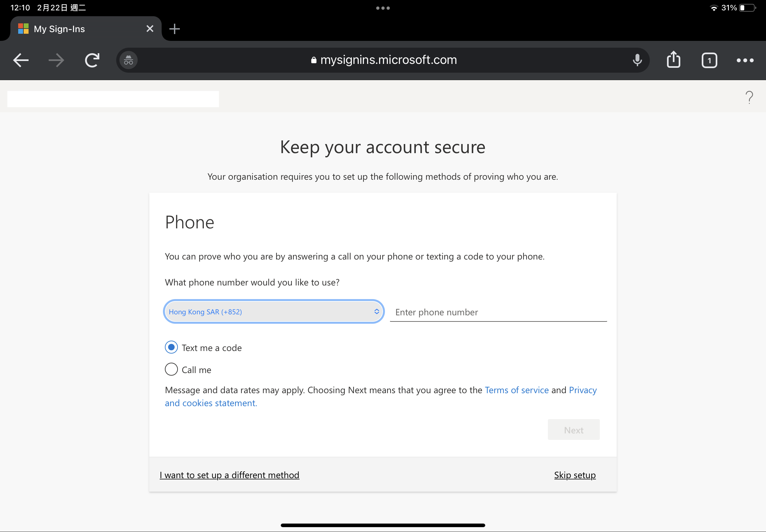The height and width of the screenshot is (532, 766).
Task: Open the tab switcher showing 1 tab
Action: 709,60
